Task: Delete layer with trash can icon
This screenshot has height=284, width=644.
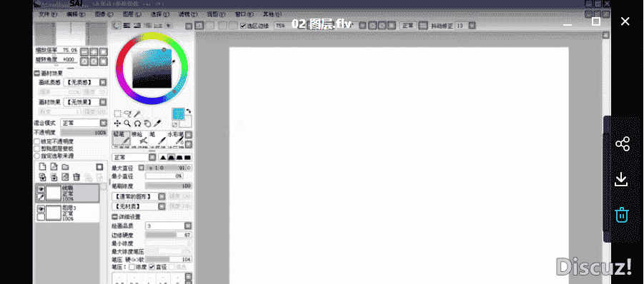Action: [76, 177]
